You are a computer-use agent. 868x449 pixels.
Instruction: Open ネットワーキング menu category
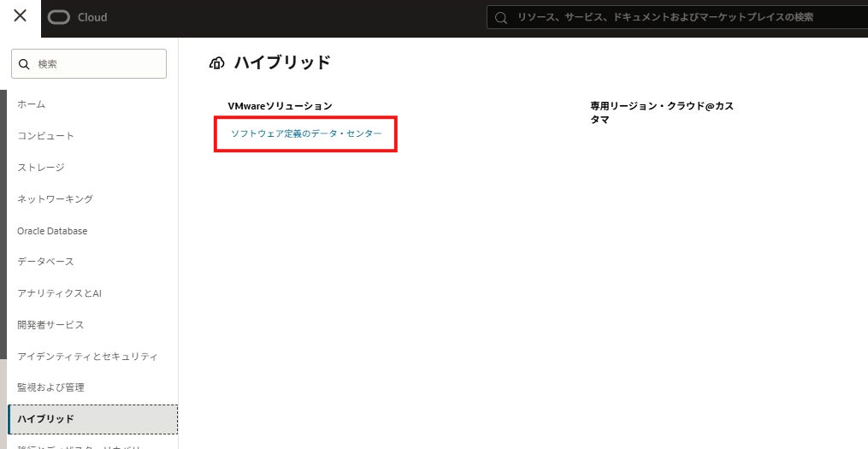55,199
